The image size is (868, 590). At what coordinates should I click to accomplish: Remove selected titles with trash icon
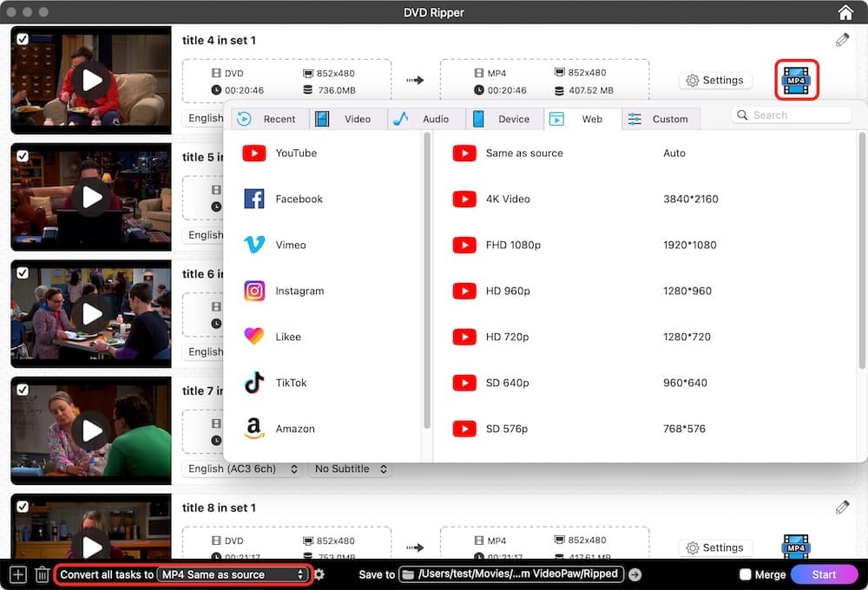coord(41,574)
